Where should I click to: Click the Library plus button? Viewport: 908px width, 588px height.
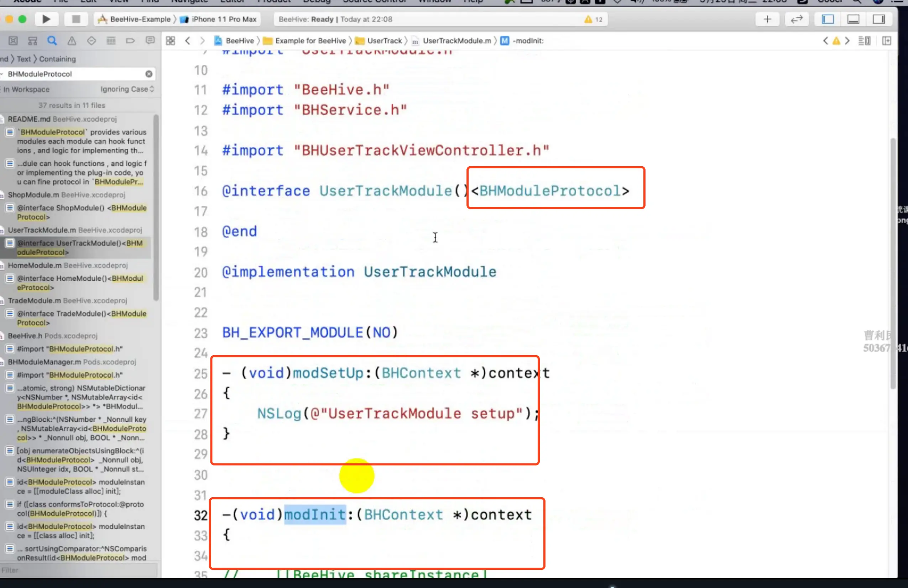(767, 19)
